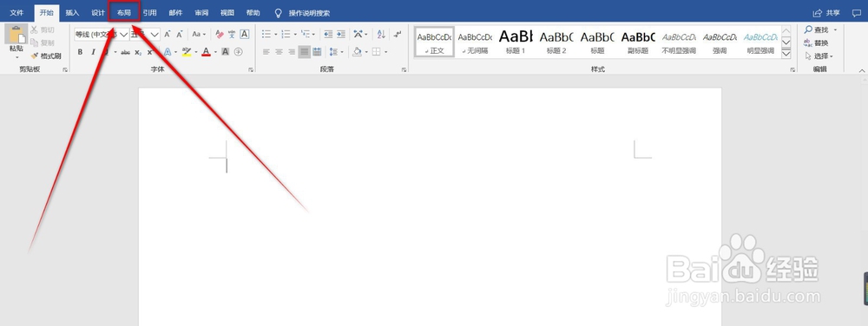
Task: Apply a character border with the boxed A icon
Action: coord(244,35)
